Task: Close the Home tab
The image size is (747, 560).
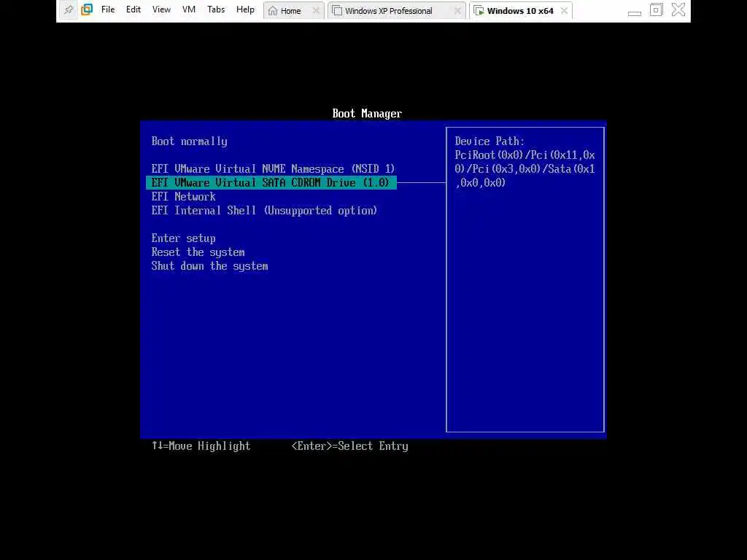Action: 316,10
